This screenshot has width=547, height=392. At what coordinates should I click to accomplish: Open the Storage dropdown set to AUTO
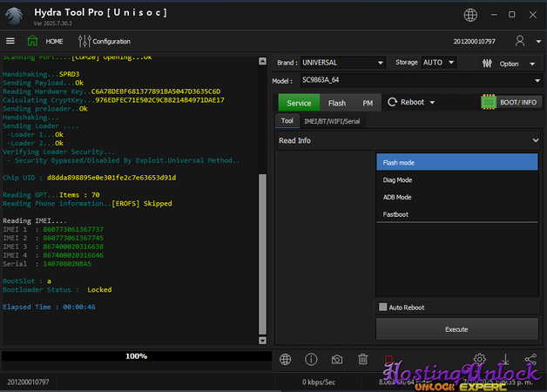(438, 63)
